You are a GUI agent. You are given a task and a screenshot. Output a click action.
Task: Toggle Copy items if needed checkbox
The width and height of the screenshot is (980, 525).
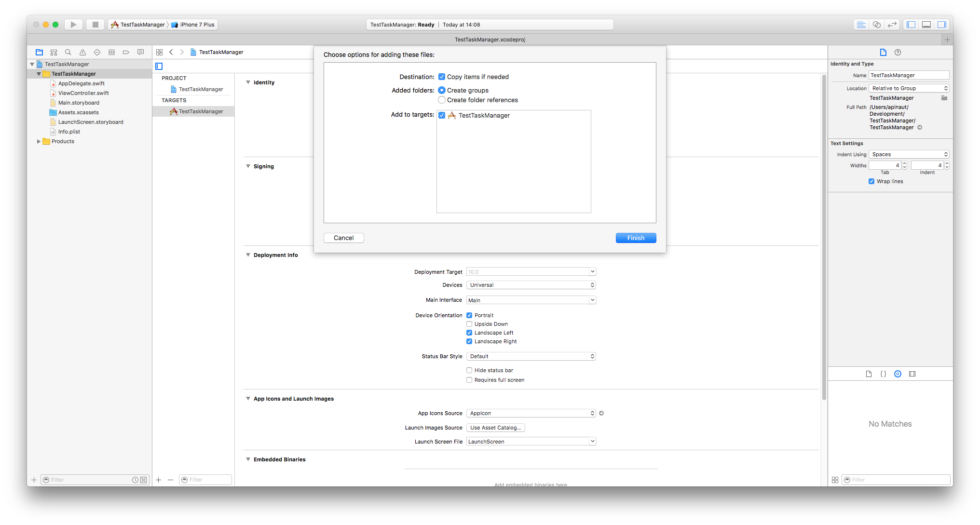point(441,77)
